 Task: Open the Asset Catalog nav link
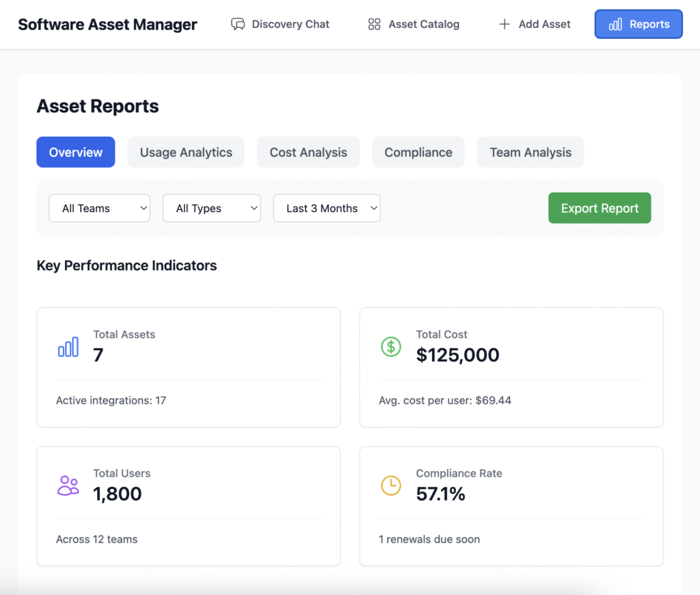point(414,24)
